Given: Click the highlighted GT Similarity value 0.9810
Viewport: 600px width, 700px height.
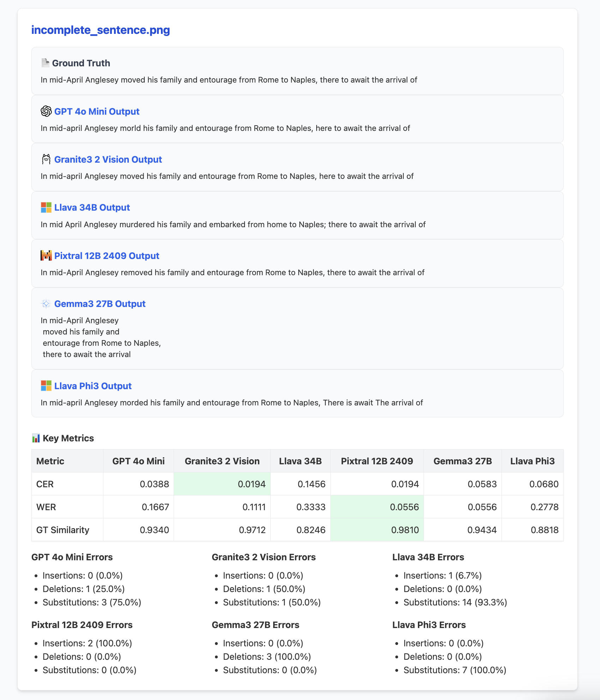Looking at the screenshot, I should [x=405, y=530].
